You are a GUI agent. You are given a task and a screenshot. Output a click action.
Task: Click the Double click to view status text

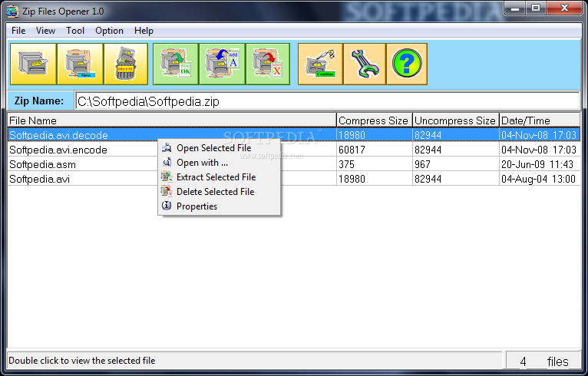81,361
